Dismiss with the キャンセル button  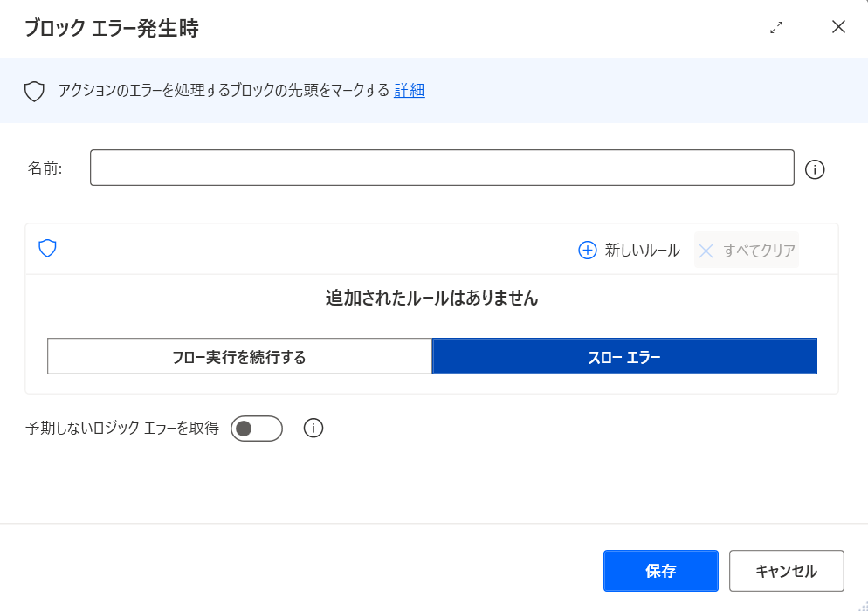786,571
